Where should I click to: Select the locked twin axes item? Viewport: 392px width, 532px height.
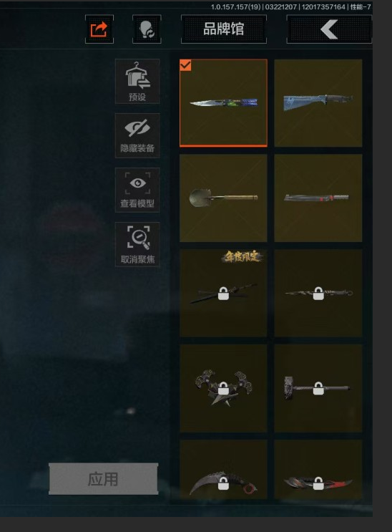point(223,388)
